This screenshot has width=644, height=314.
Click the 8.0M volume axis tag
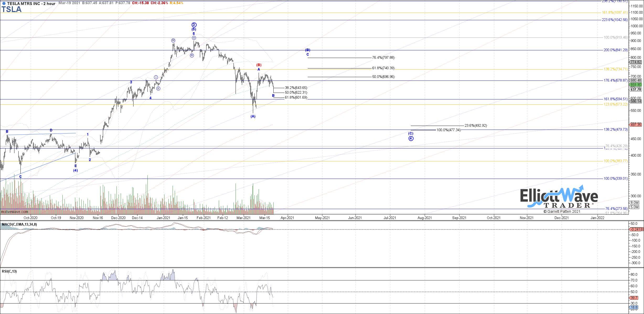click(634, 203)
